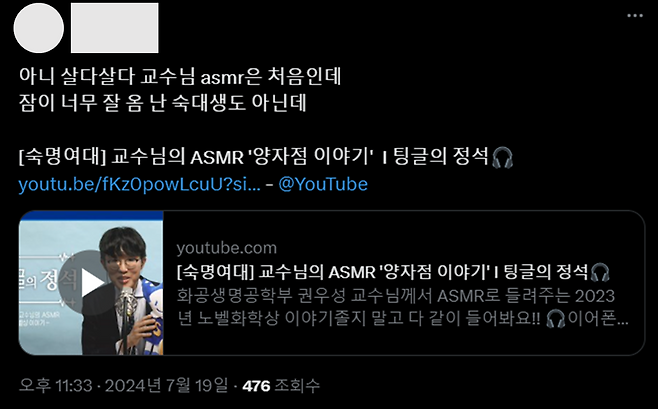
Task: Click the 2024년 7월 19일 date
Action: click(167, 385)
